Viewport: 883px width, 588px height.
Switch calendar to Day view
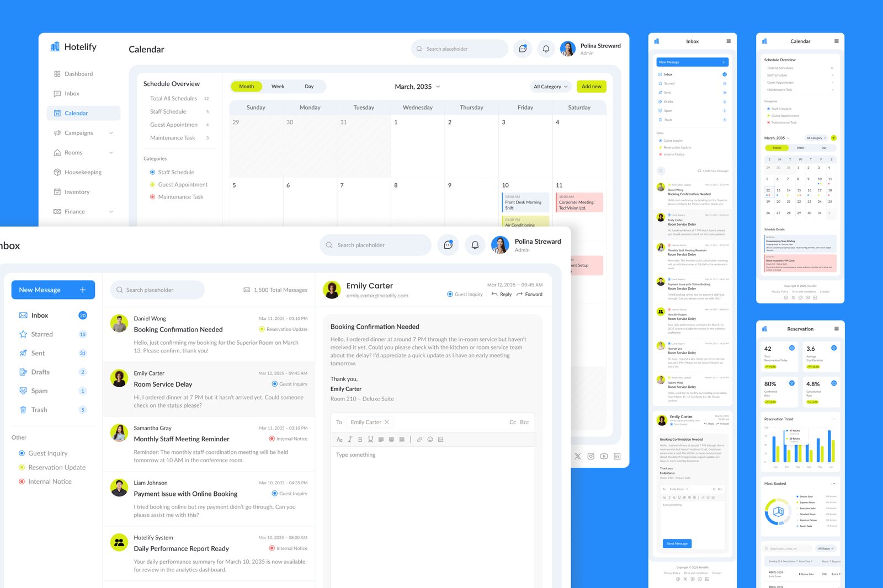(309, 87)
